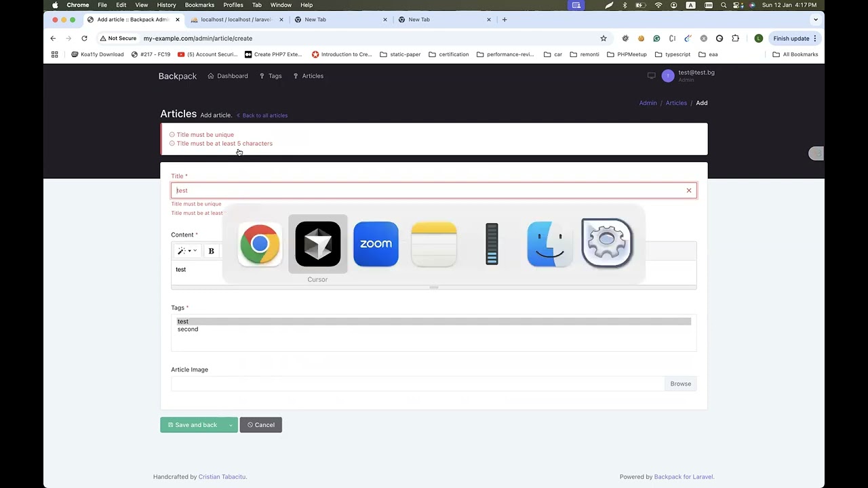Select Notes in the app switcher

coord(434,244)
